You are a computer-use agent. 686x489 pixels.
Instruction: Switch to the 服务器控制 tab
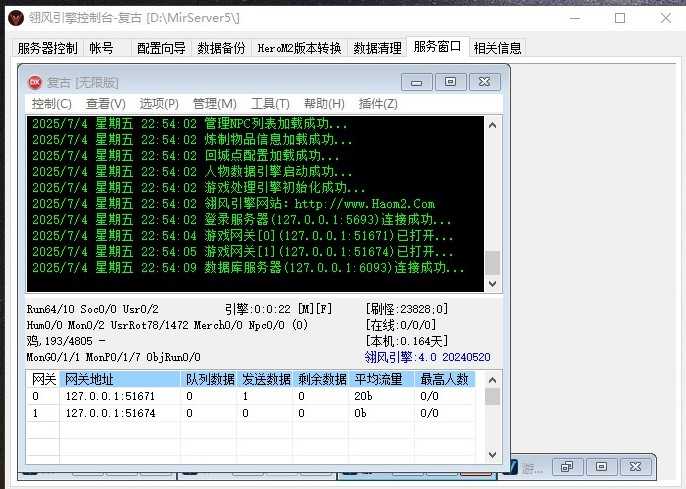47,48
